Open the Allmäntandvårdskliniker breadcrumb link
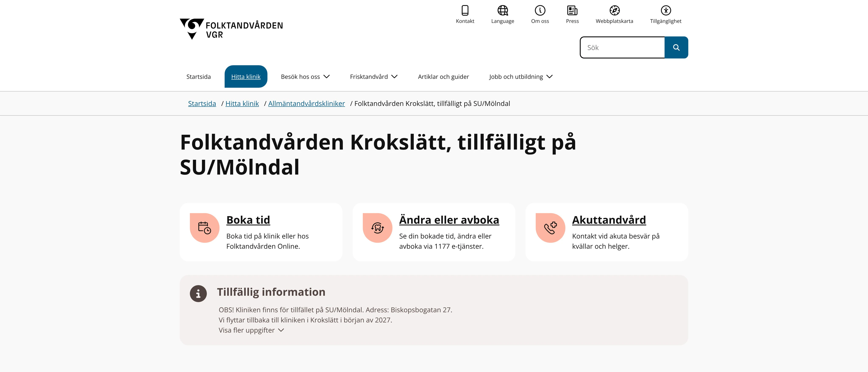Screen dimensions: 868x372 (306, 103)
